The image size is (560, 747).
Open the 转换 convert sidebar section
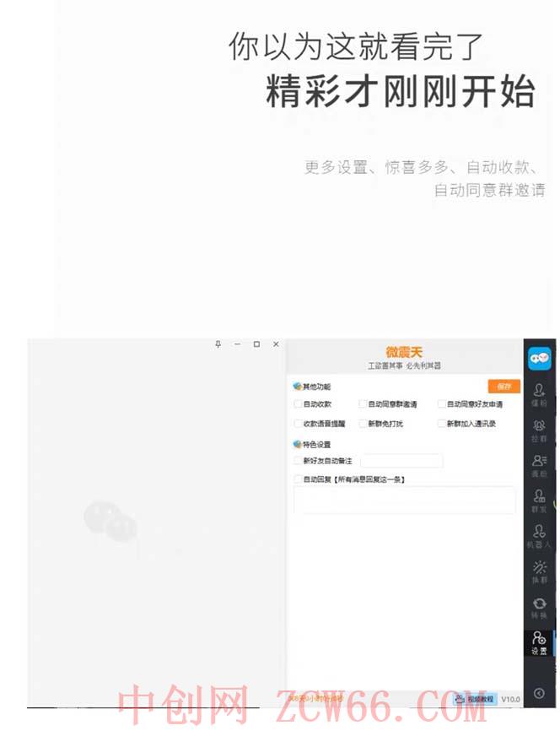539,608
